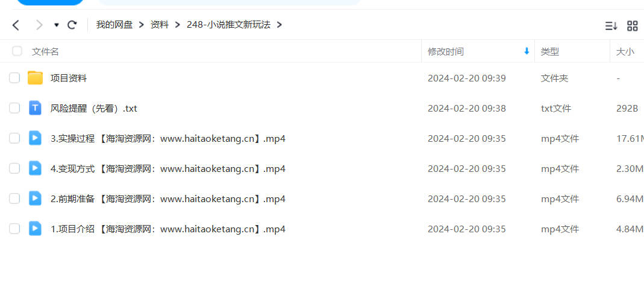Click the video icon of 4.变现方式
This screenshot has height=292, width=644.
point(36,168)
